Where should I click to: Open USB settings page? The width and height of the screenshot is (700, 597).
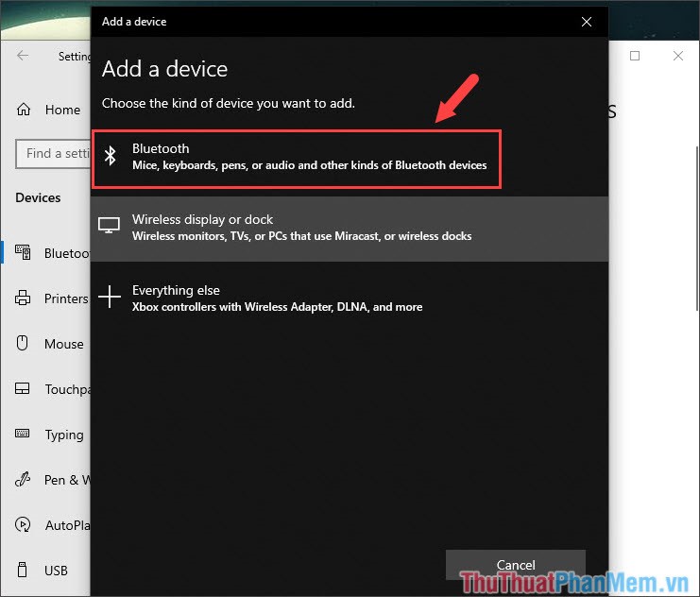47,571
